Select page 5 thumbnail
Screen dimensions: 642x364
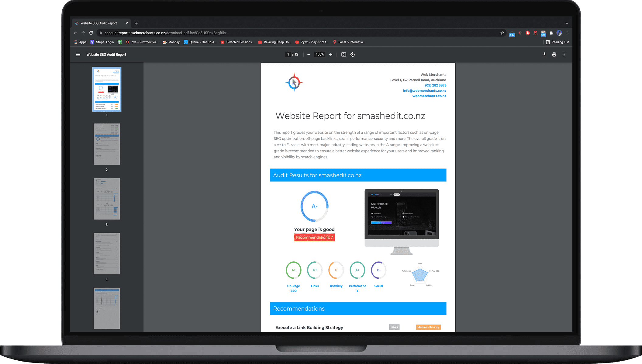(107, 308)
